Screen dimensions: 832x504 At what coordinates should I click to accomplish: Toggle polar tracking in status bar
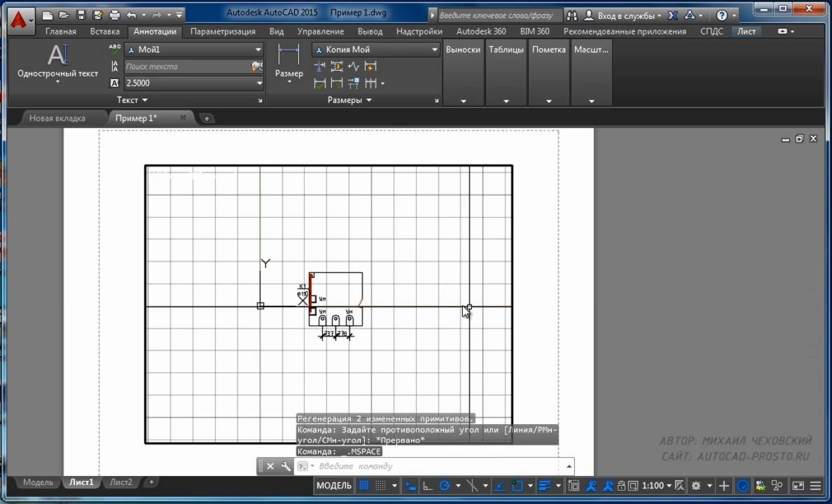click(x=444, y=485)
